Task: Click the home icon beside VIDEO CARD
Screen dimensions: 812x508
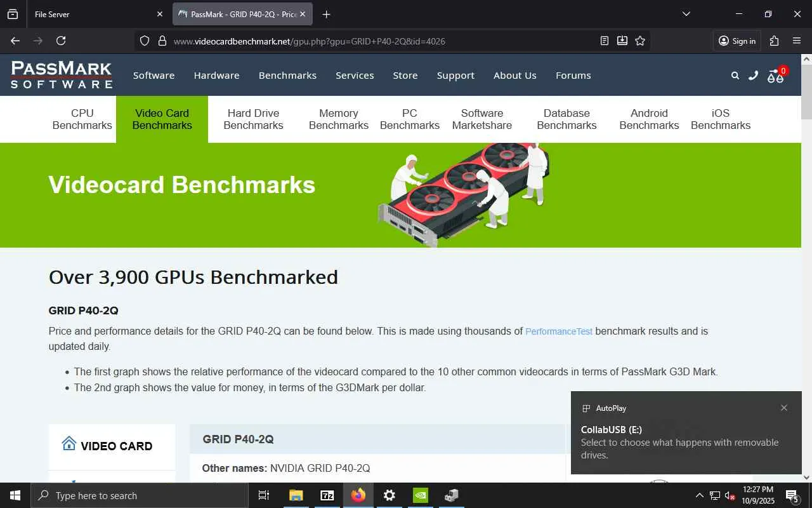Action: pos(69,443)
